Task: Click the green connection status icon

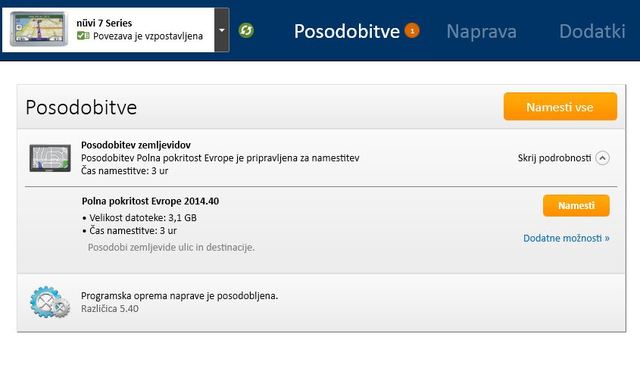Action: 83,36
